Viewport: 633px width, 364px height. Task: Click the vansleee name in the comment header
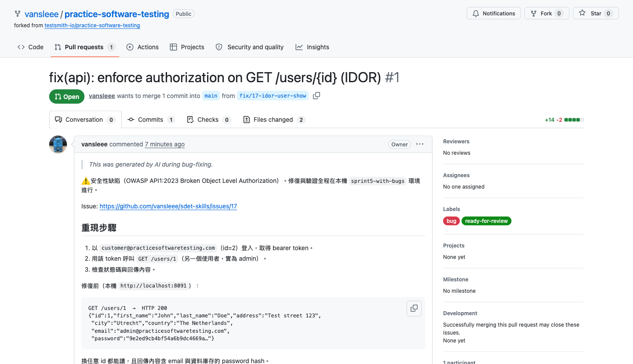point(95,144)
